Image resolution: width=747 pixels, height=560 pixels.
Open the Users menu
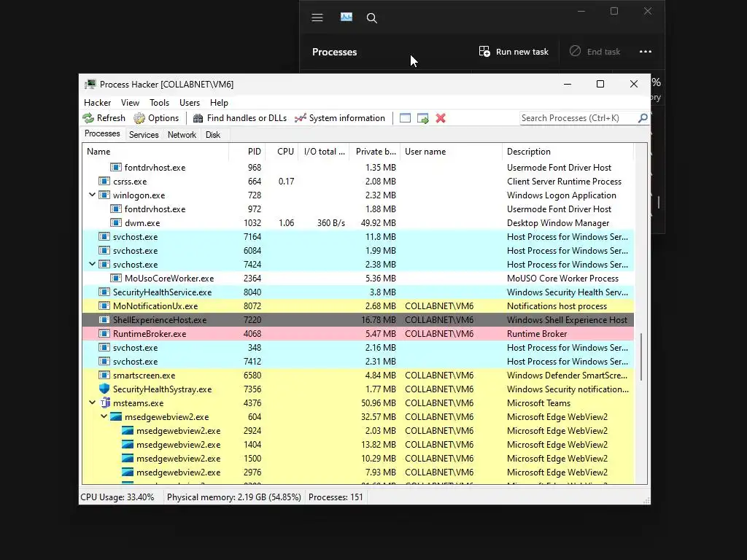190,103
